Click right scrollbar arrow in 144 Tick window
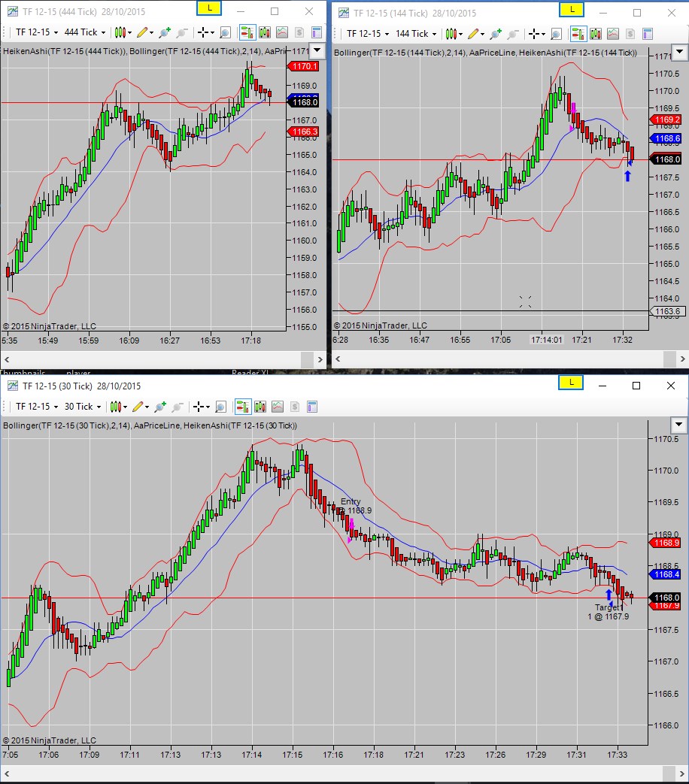Image resolution: width=689 pixels, height=784 pixels. pos(682,359)
